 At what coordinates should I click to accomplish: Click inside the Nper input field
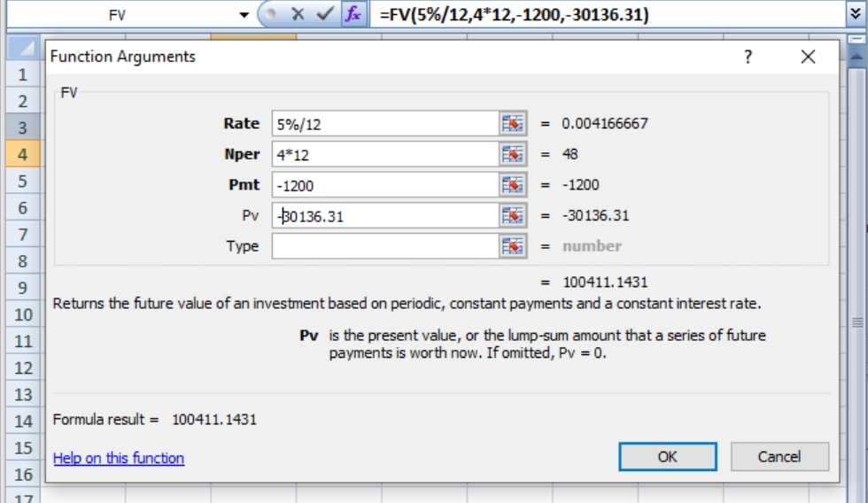coord(385,154)
